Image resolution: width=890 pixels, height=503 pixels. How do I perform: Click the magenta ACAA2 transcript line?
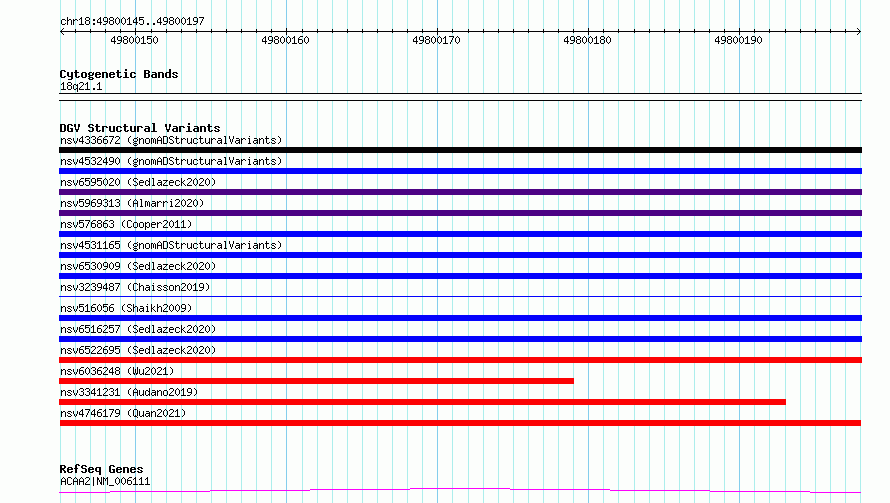click(x=460, y=491)
